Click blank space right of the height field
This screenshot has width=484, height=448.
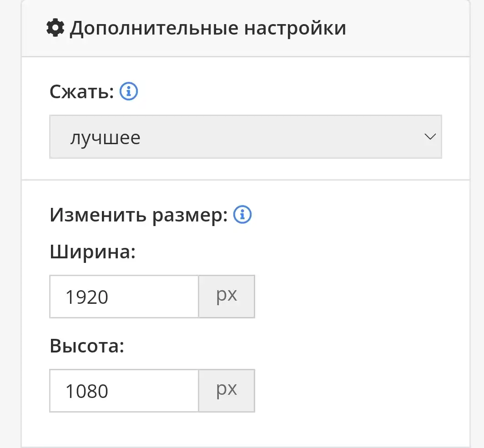361,391
